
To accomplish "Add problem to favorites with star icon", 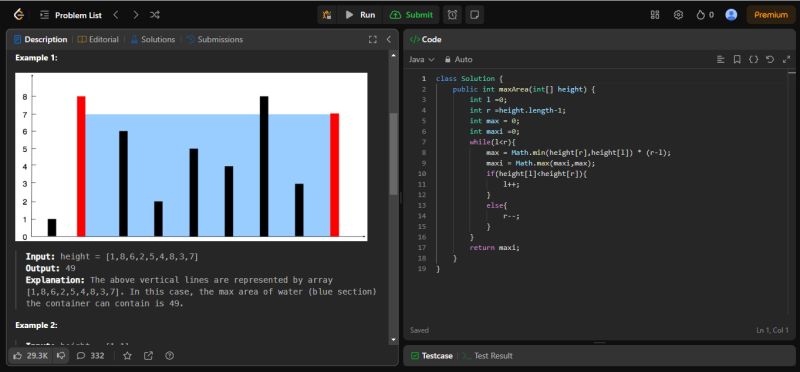I will coord(127,356).
